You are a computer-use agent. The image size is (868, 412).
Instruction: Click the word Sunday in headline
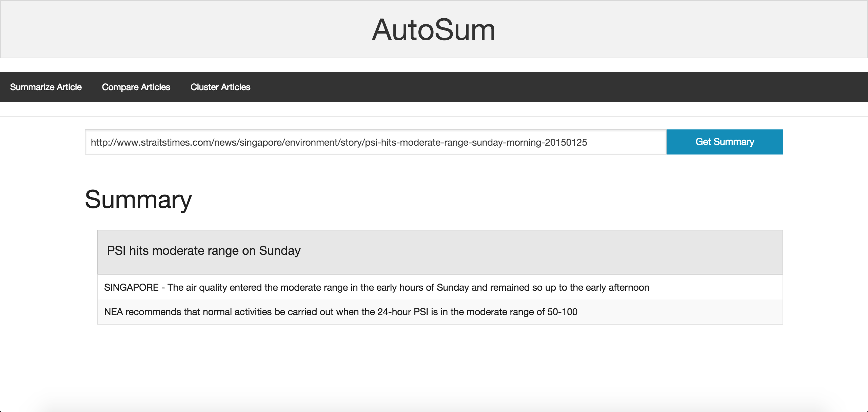[280, 251]
